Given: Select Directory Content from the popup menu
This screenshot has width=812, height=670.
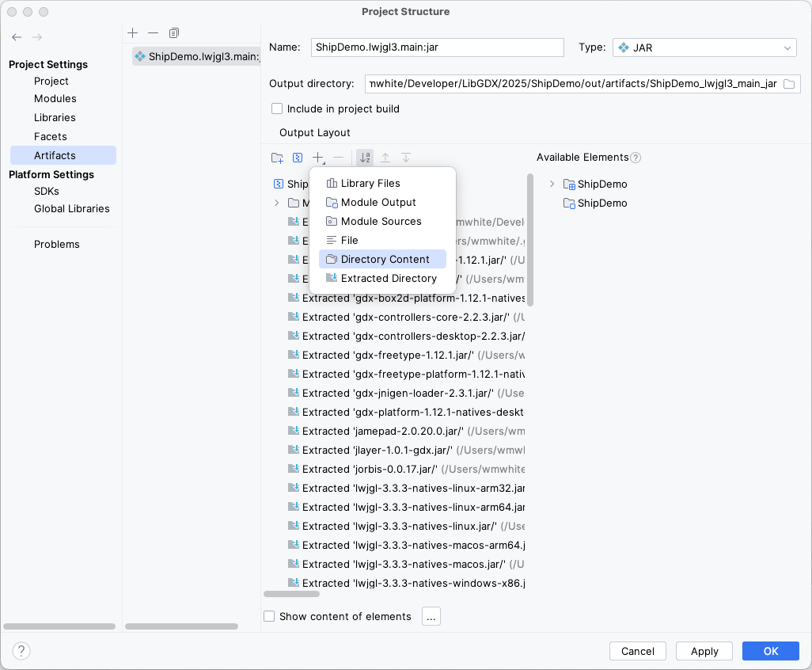Looking at the screenshot, I should (x=384, y=259).
